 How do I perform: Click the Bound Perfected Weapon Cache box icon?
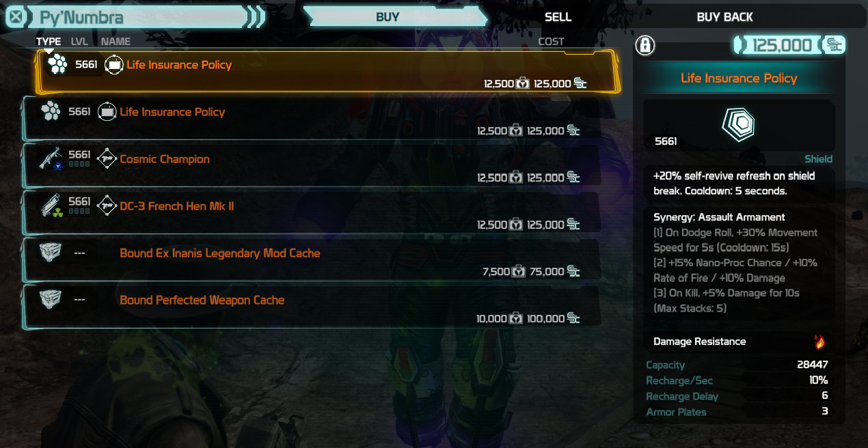(51, 300)
